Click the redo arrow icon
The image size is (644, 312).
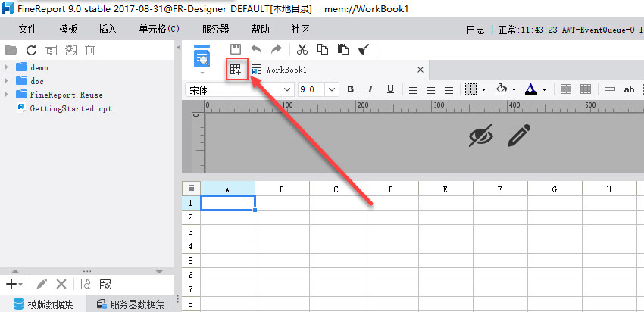coord(277,49)
